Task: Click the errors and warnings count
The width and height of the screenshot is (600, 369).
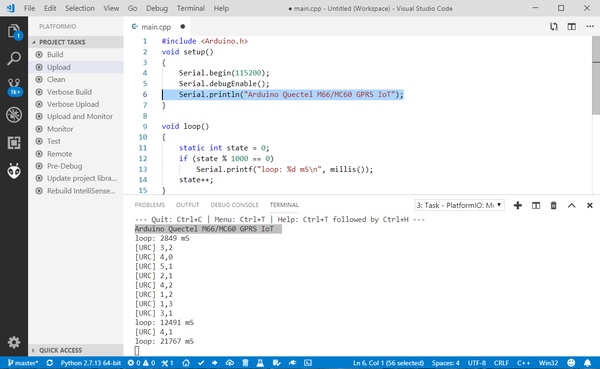Action: pyautogui.click(x=141, y=363)
